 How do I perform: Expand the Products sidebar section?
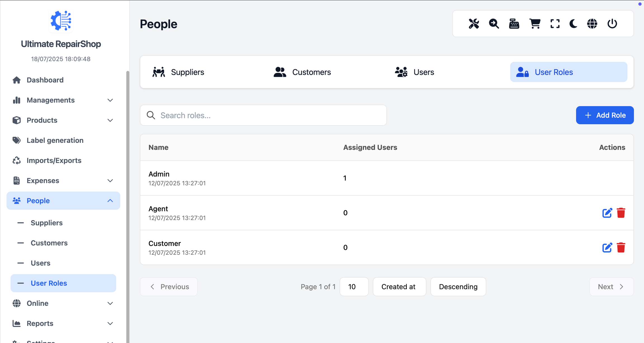pos(63,120)
